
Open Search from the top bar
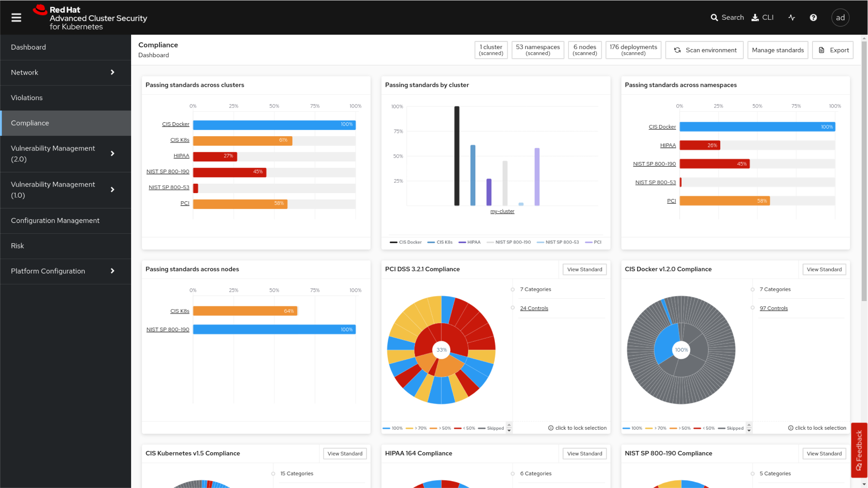(x=727, y=17)
